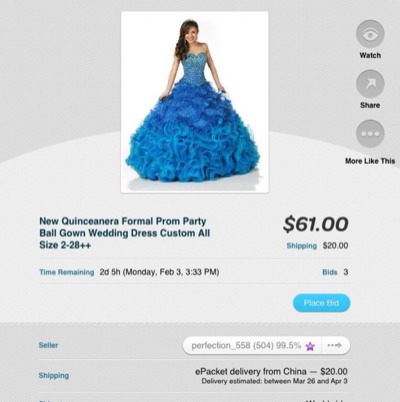Open the Share arrow icon
This screenshot has width=400, height=402.
coord(370,84)
